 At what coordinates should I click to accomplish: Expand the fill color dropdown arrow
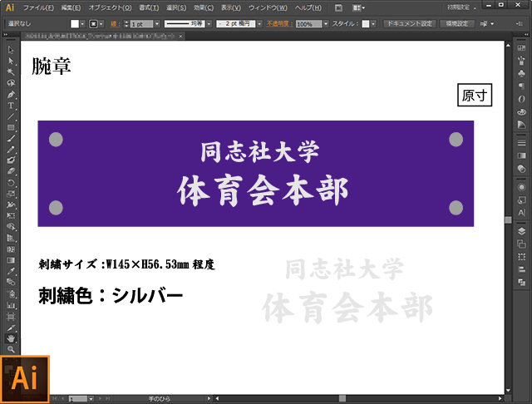(x=82, y=24)
